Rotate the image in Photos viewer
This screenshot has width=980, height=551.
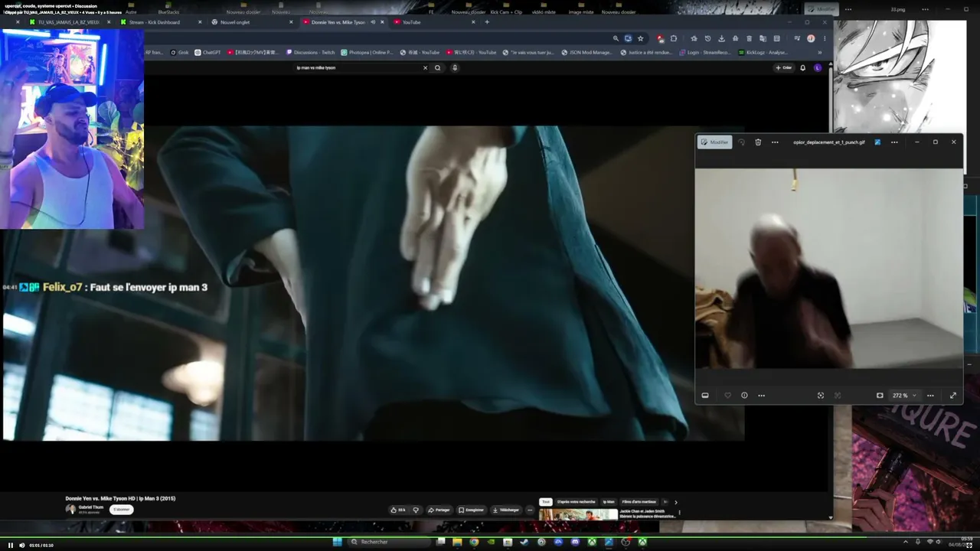tap(741, 142)
